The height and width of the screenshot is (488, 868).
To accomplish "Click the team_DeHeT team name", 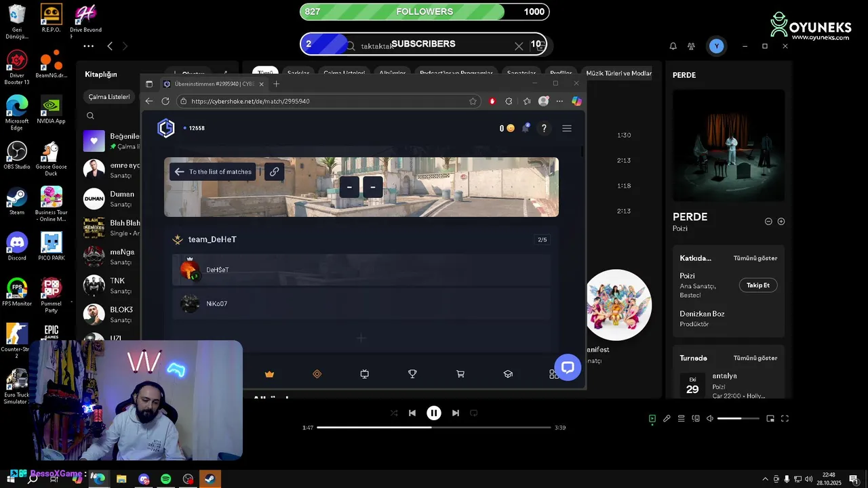I will (x=212, y=239).
